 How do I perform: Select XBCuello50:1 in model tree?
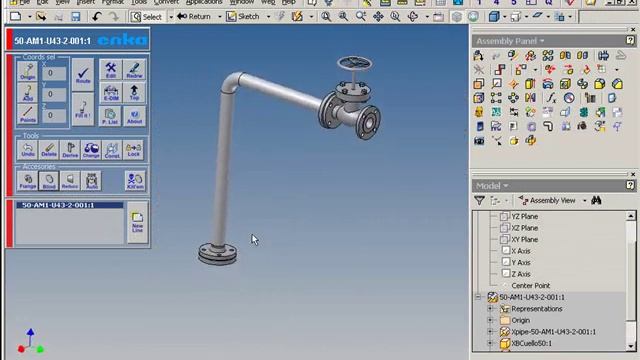531,344
